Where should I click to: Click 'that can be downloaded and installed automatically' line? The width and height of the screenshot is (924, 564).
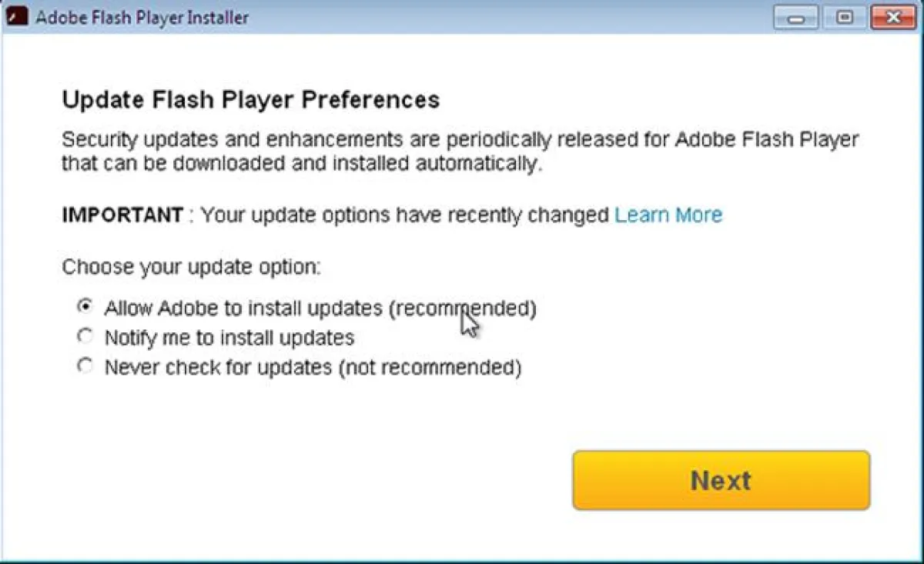pos(302,164)
